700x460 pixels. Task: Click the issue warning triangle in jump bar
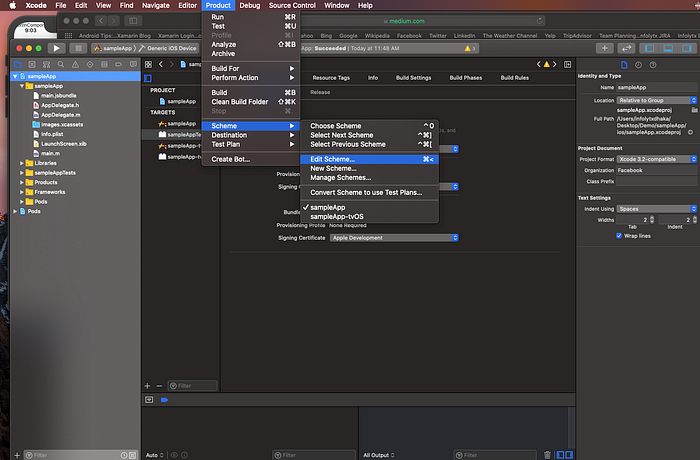tap(546, 64)
